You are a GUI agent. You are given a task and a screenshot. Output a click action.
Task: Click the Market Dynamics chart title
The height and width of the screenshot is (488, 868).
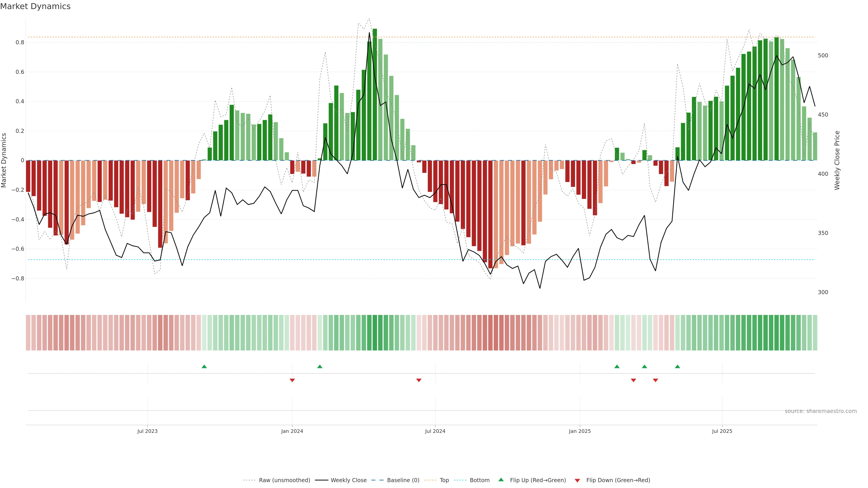35,6
